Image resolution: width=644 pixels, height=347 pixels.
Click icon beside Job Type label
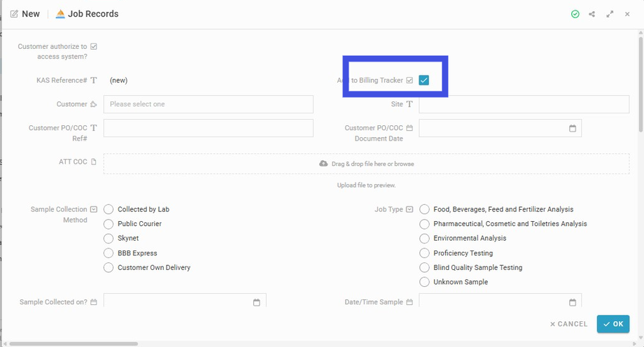click(x=409, y=209)
